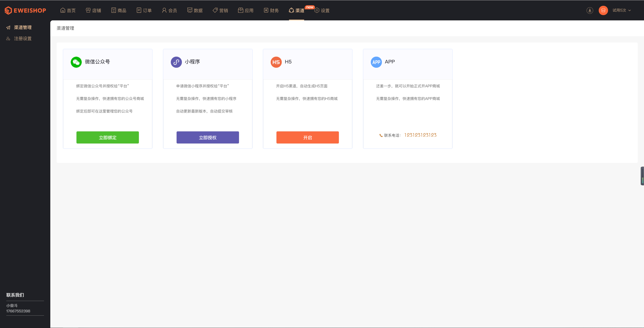Viewport: 644px width, 328px height.
Task: Open the 首页 menu
Action: 68,10
